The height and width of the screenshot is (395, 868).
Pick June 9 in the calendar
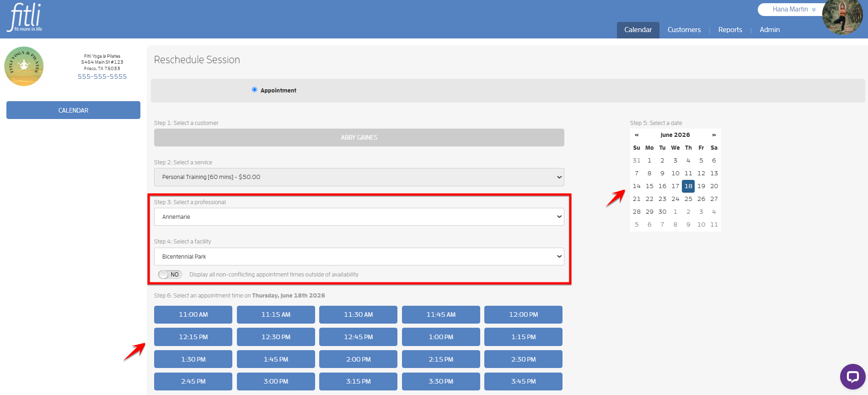[662, 173]
